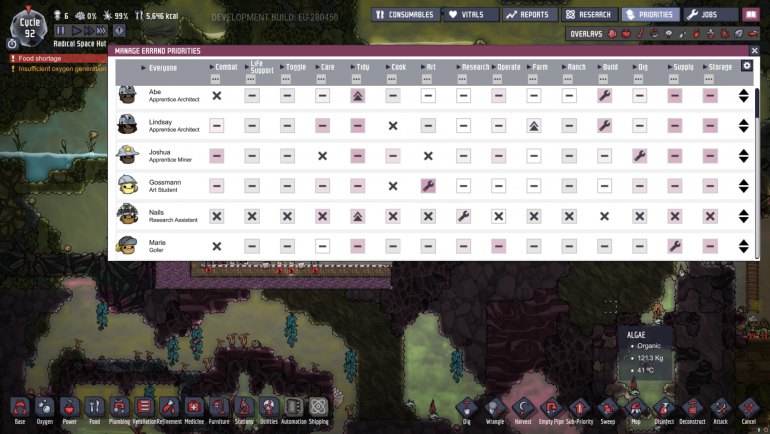Toggle the Priorities menu
This screenshot has width=770, height=434.
tap(650, 15)
